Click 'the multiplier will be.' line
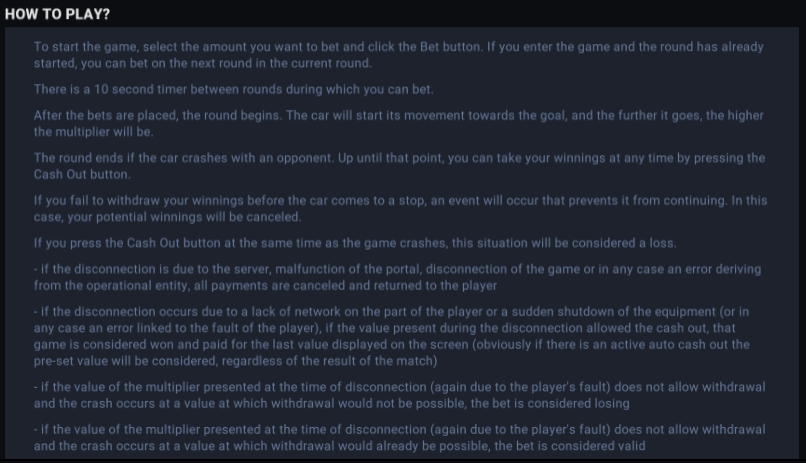806x463 pixels. click(x=94, y=132)
